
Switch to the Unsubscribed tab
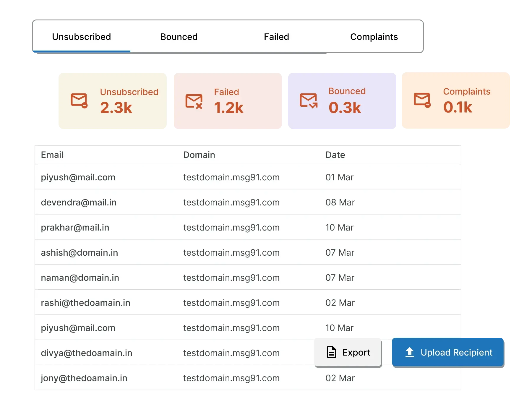(x=82, y=37)
